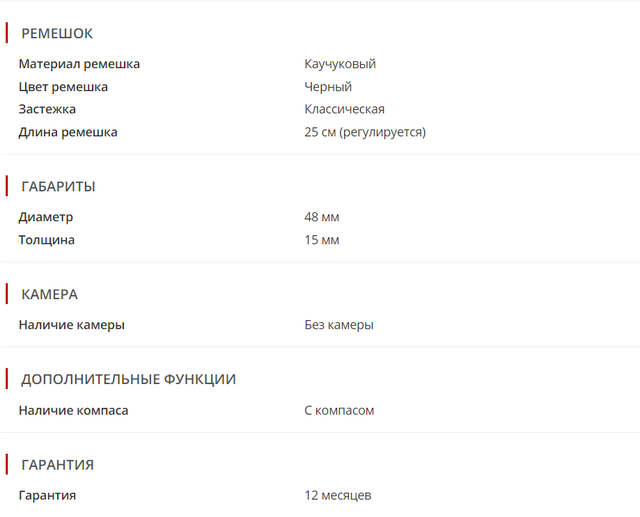Viewport: 640px width, 517px height.
Task: Select the Наличие компаса label
Action: click(74, 410)
